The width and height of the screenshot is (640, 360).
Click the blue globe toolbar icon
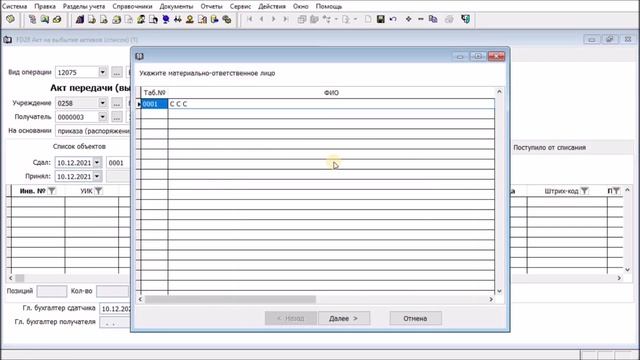pos(165,19)
